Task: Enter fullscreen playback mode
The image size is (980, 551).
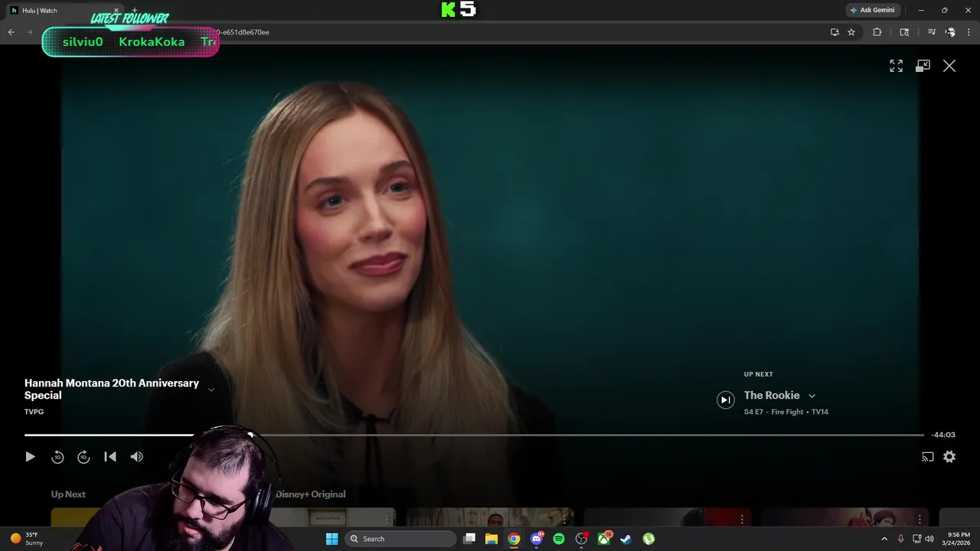Action: (896, 66)
